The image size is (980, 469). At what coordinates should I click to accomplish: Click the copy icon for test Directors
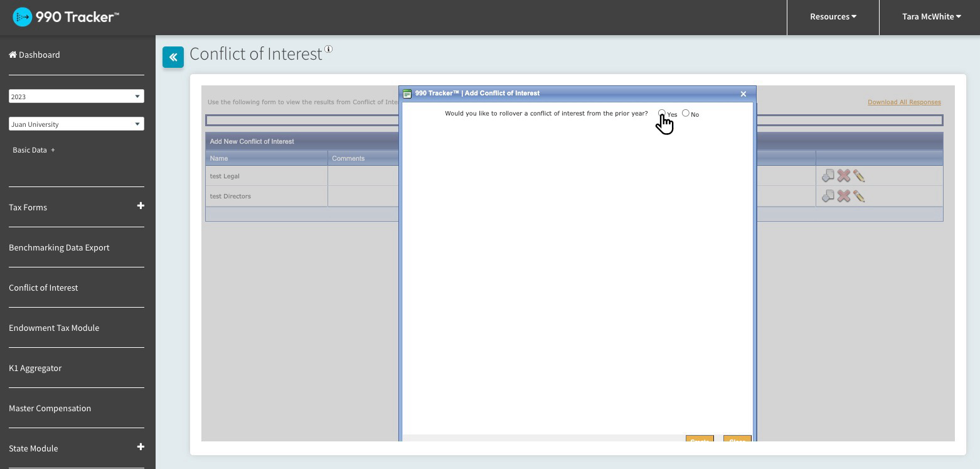coord(828,197)
